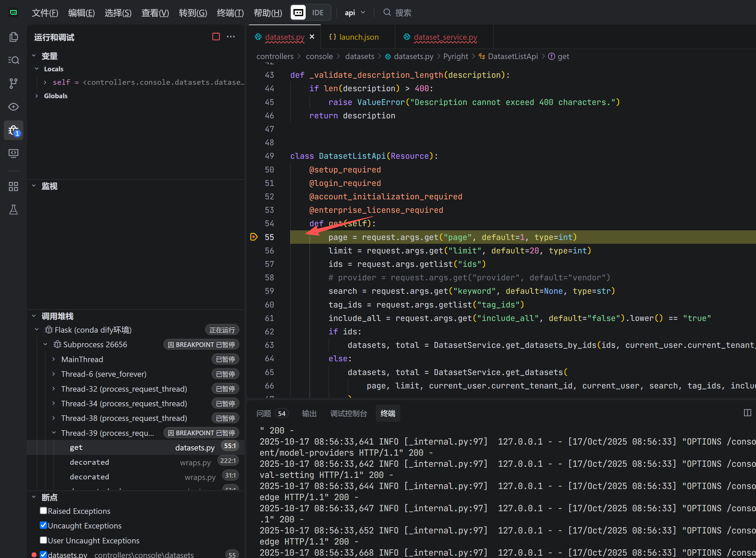Split the terminal panel layout icon
Screen dimensions: 756x558
(747, 413)
